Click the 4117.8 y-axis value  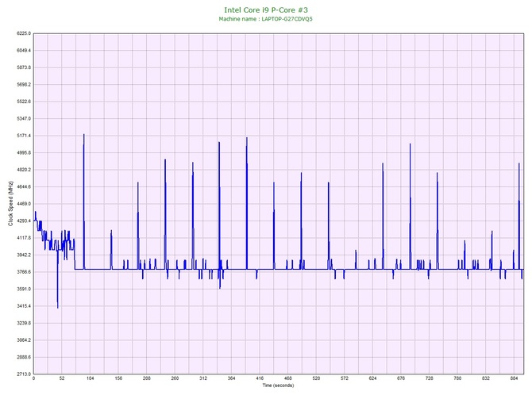point(24,238)
